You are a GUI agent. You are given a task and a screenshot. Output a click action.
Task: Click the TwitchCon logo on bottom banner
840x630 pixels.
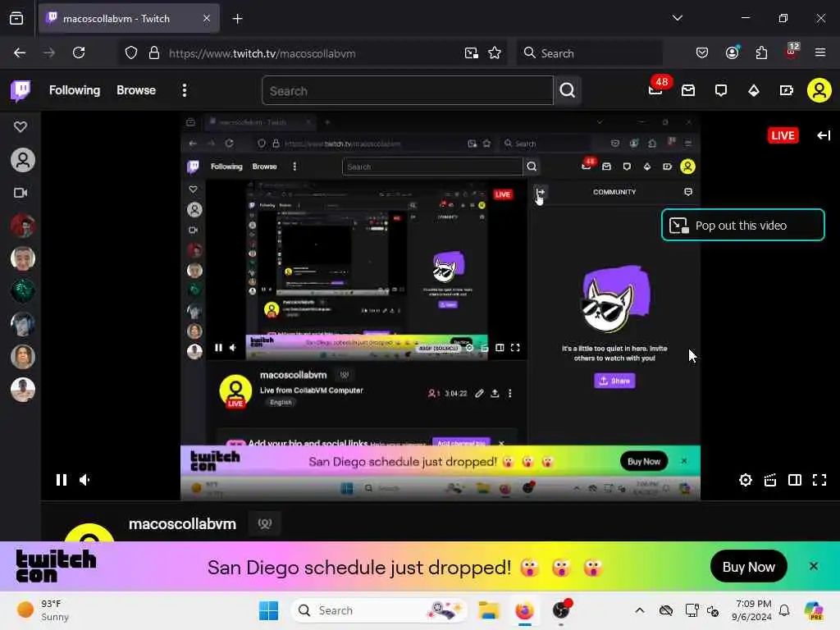[x=57, y=566]
